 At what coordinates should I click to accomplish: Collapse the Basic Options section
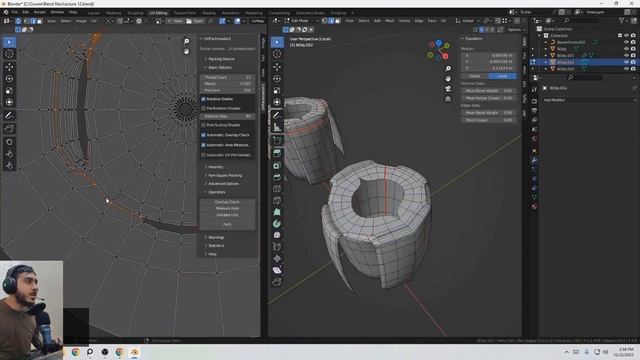point(219,67)
